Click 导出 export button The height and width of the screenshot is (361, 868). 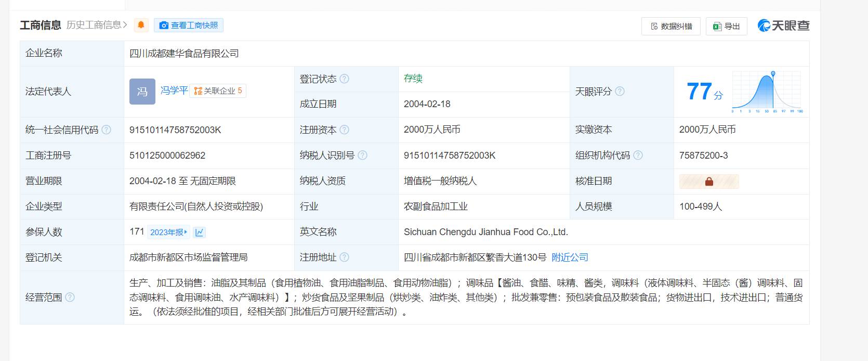727,26
